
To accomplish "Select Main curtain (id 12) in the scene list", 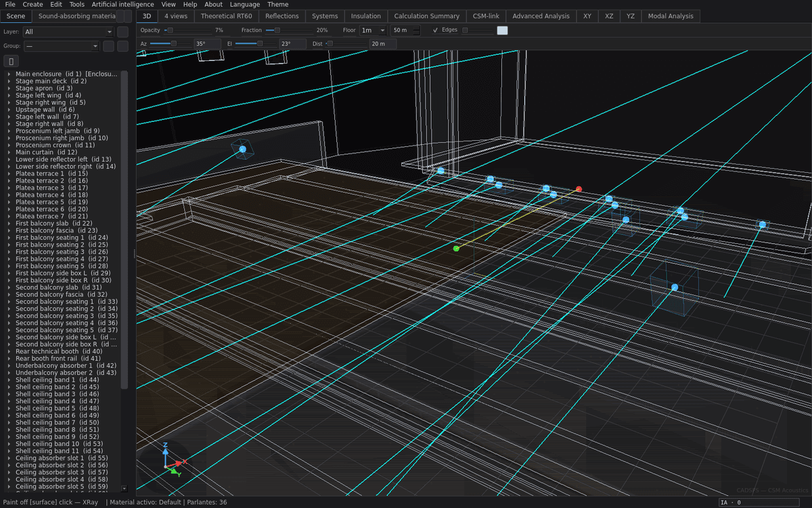I will point(46,152).
